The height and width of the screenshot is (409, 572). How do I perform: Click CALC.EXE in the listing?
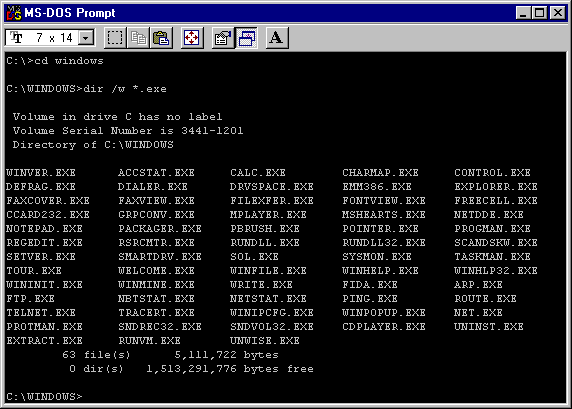(258, 173)
